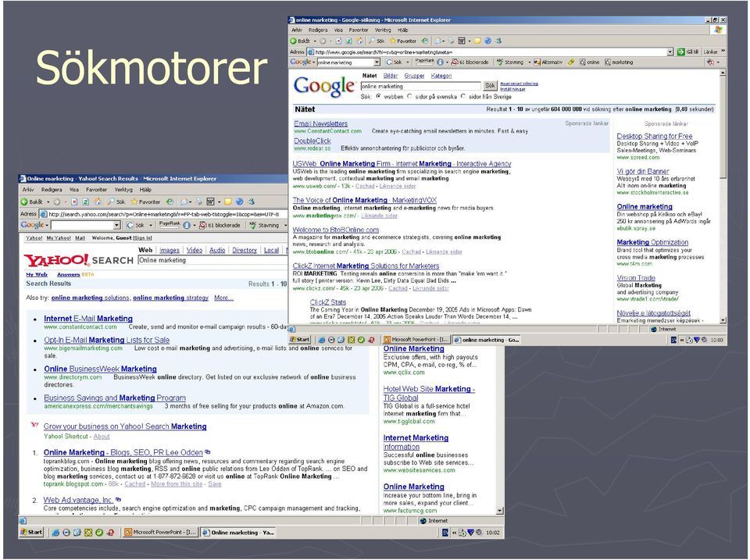Image resolution: width=750 pixels, height=560 pixels.
Task: Click the Edit with Word icon in Yahoo window
Action: [210, 202]
